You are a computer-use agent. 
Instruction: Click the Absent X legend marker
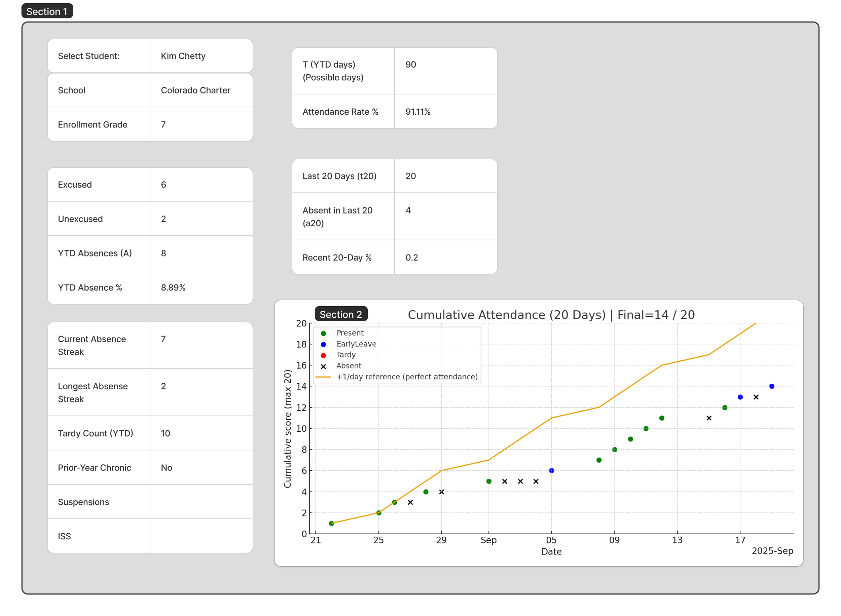[x=323, y=367]
